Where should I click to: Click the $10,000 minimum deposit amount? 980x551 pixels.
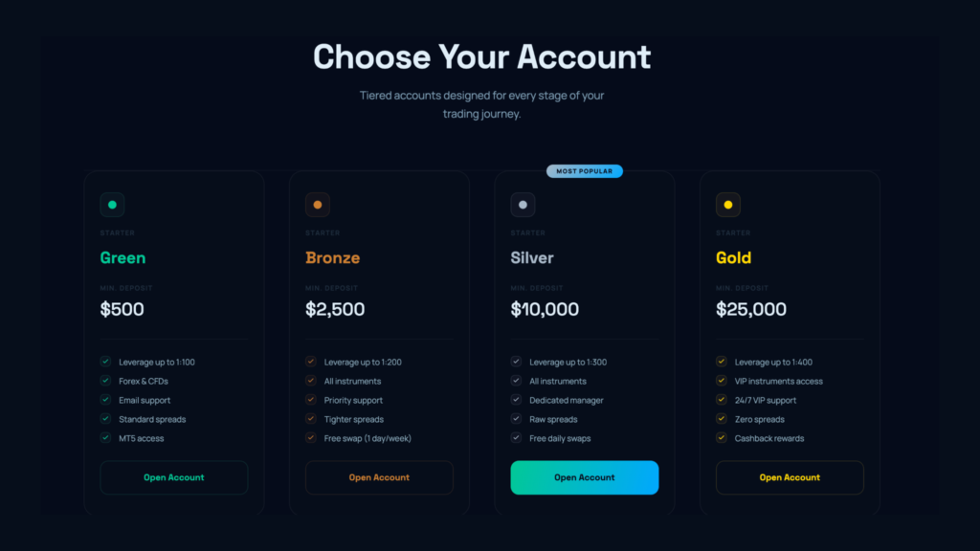click(x=545, y=309)
